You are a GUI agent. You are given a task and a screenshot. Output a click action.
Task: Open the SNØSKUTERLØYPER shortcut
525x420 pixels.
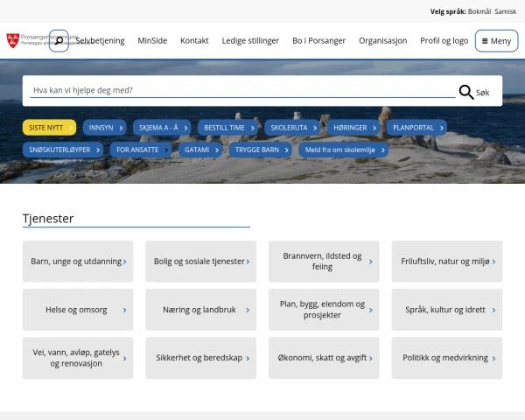(x=63, y=150)
